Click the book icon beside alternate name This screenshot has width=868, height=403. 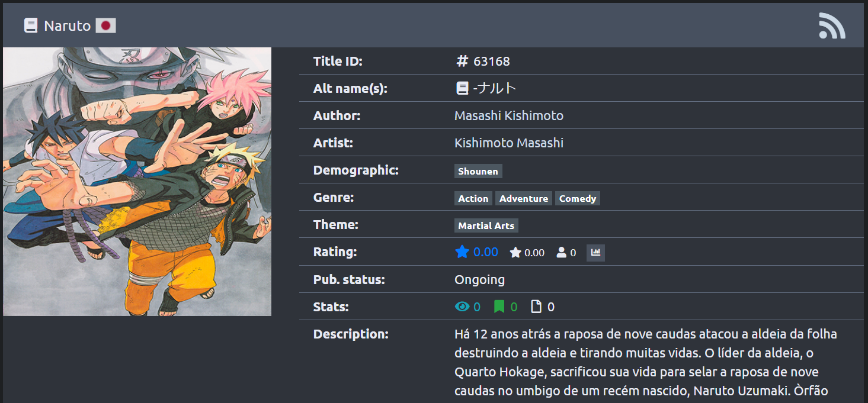click(x=462, y=89)
